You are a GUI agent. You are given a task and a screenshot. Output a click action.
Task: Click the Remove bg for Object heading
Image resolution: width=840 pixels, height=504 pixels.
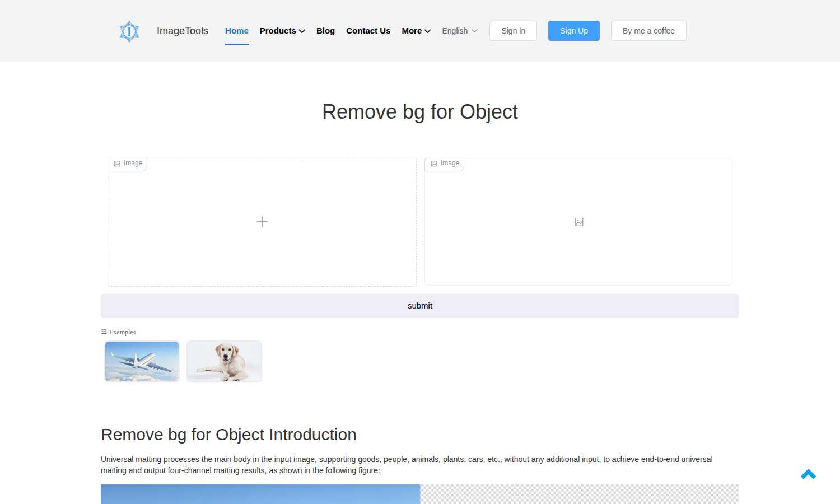click(420, 112)
